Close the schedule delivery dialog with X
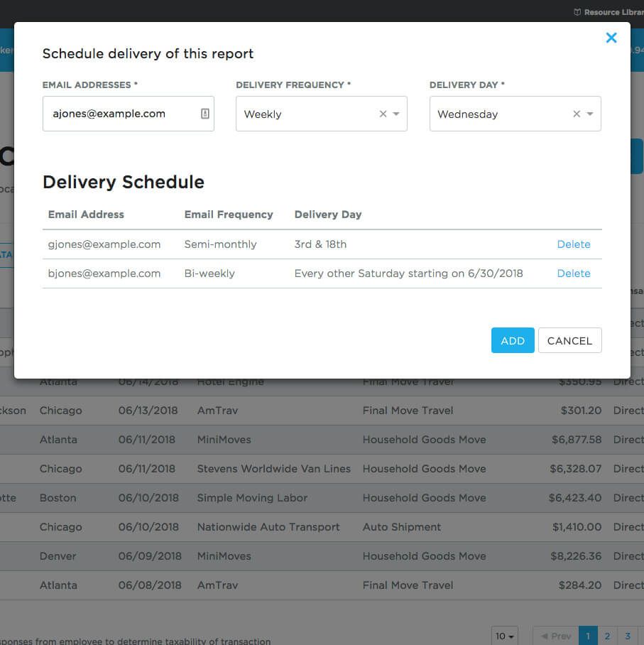The image size is (644, 645). 611,38
